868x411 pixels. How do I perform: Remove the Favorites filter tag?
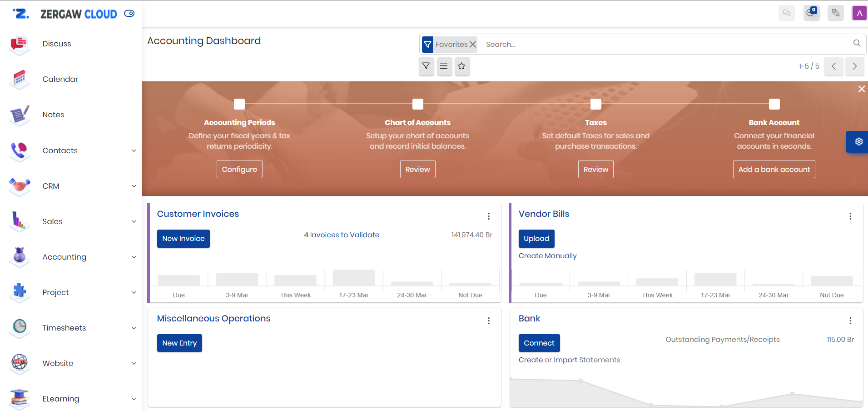tap(473, 45)
